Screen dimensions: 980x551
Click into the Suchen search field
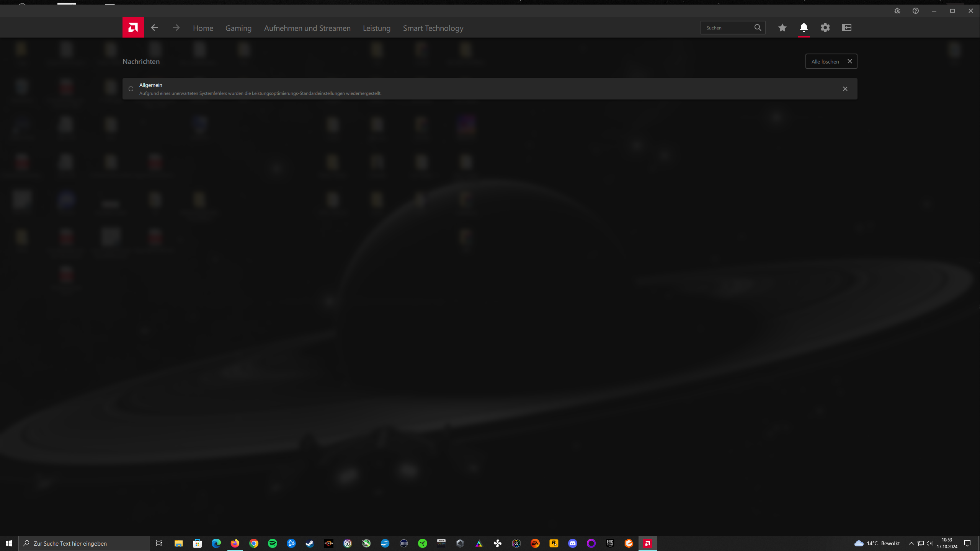[727, 28]
